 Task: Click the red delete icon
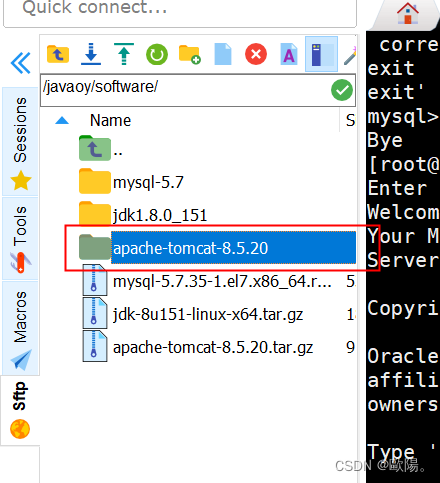coord(256,54)
